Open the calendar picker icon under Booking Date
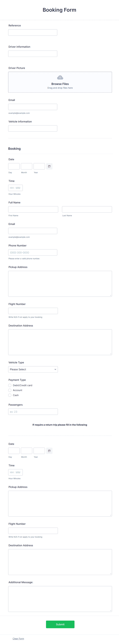Screen dimensions: 119x644 49,166
